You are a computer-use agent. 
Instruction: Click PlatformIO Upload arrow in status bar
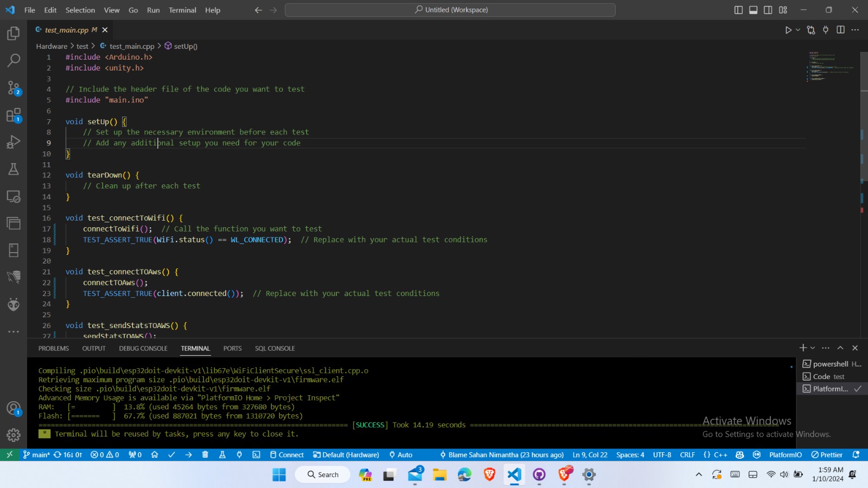coord(188,455)
